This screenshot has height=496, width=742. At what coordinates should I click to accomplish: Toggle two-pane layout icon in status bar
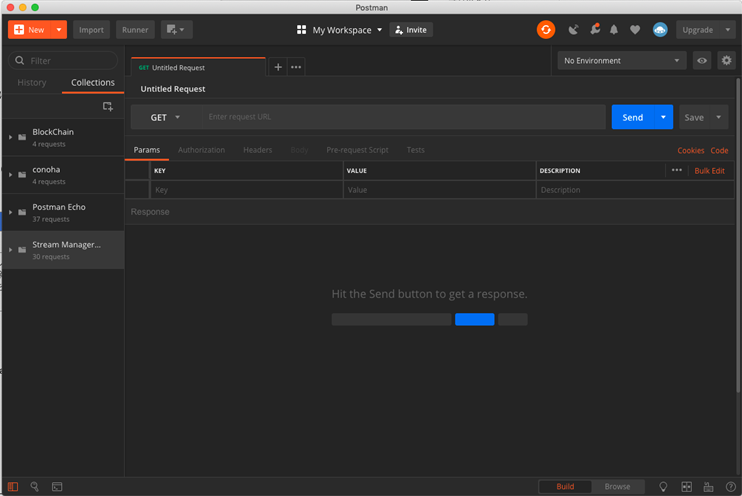686,487
